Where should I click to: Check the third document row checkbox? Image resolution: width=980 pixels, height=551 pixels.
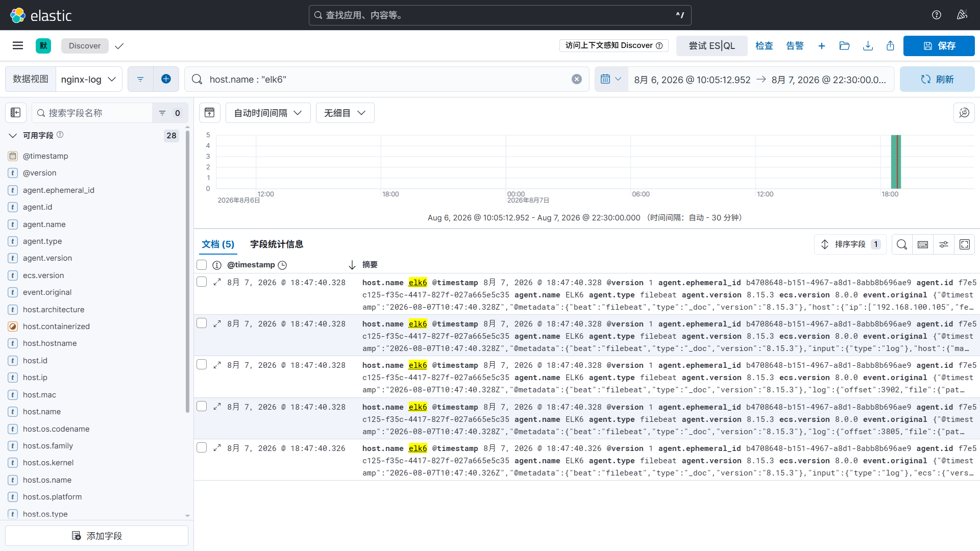202,365
